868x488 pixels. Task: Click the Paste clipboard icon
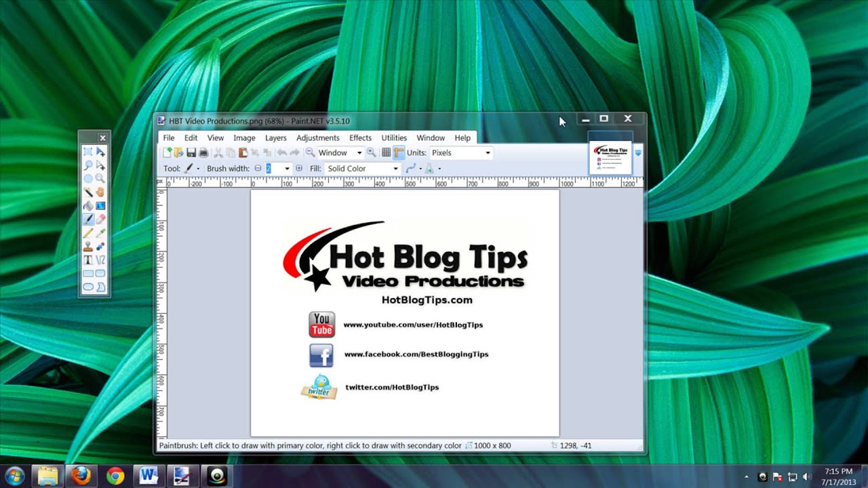(243, 152)
